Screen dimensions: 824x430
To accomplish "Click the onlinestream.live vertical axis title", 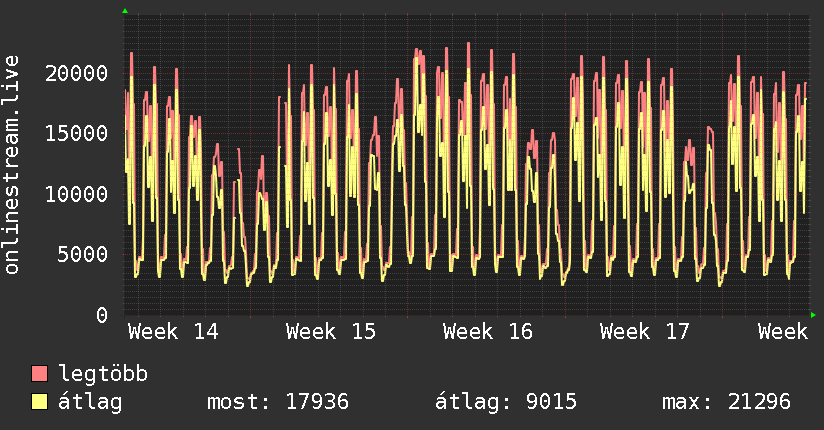I will point(13,164).
